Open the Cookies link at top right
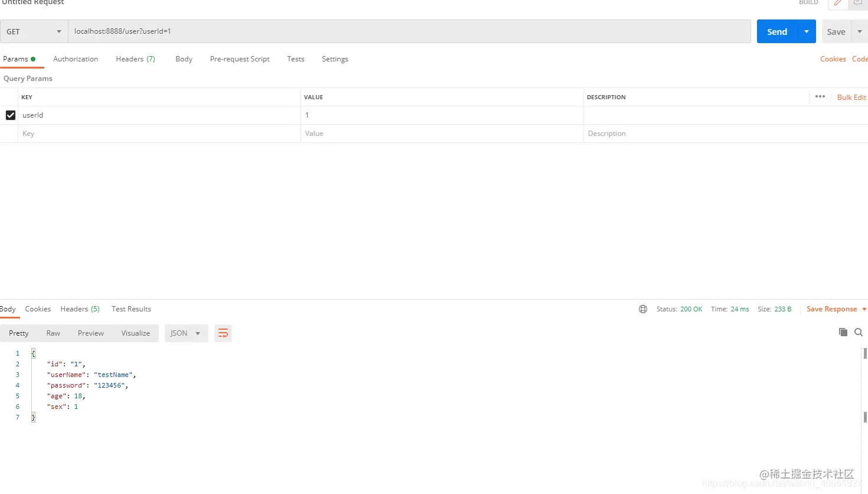 click(x=833, y=59)
